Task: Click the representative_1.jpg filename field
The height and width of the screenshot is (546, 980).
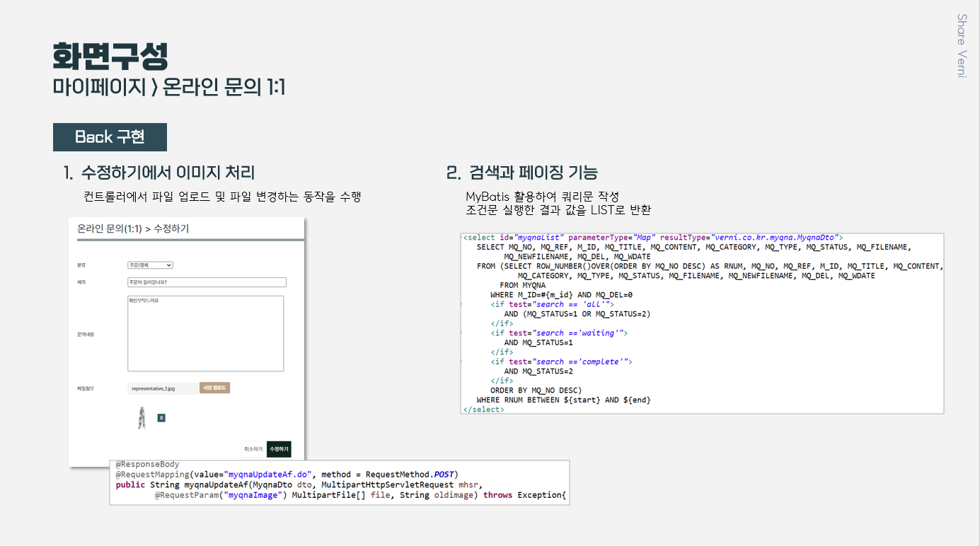Action: point(163,388)
